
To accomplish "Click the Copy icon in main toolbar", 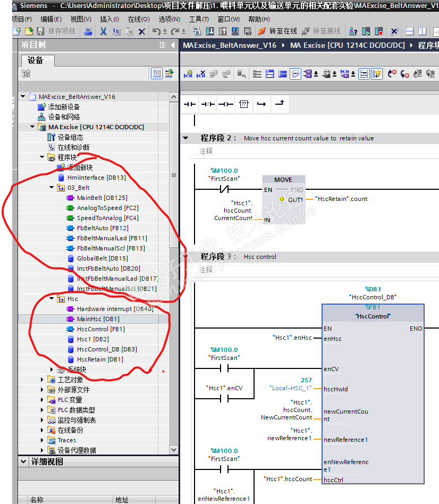I will (116, 31).
